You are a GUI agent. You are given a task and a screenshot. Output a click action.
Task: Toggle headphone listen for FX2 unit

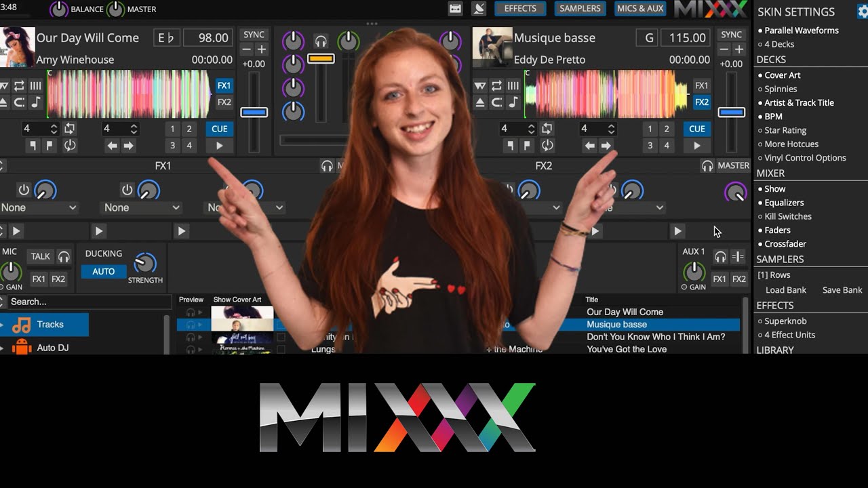[707, 165]
